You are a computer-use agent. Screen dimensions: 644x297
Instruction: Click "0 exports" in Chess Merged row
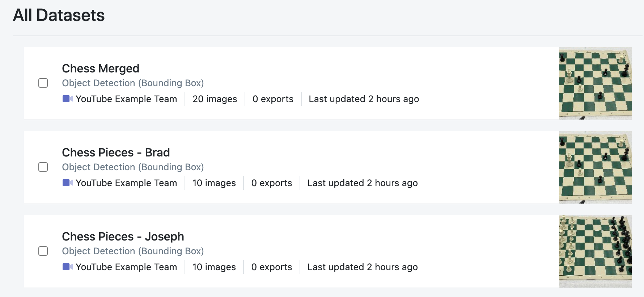pos(273,99)
